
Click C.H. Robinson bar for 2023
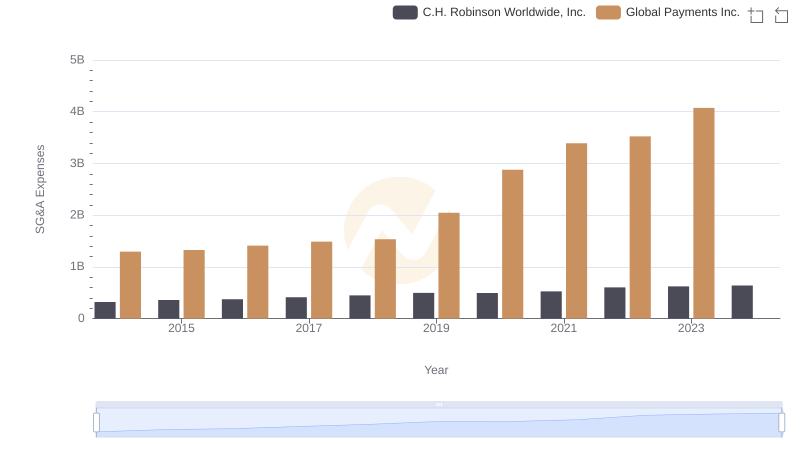pos(679,302)
